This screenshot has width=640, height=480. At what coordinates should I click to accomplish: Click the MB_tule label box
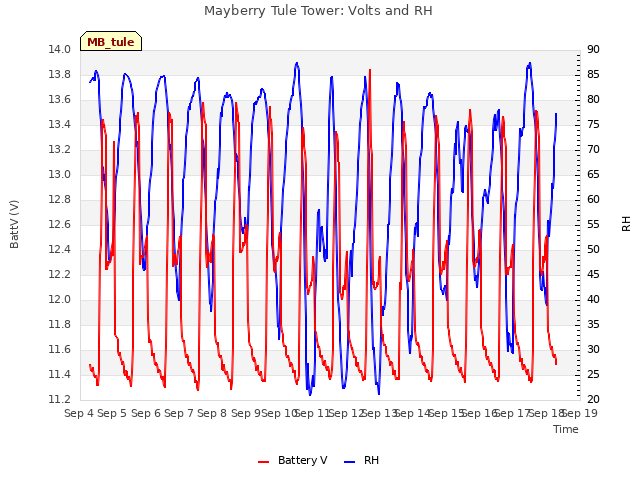111,41
